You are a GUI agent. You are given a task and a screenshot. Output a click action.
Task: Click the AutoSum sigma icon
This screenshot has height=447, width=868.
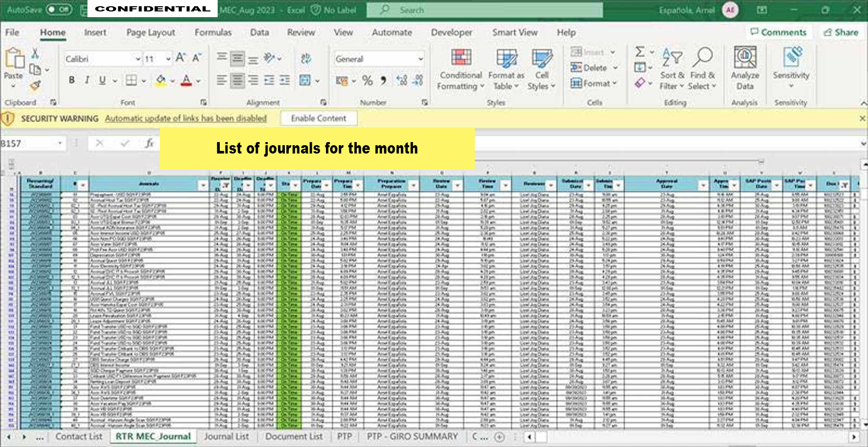pyautogui.click(x=640, y=52)
